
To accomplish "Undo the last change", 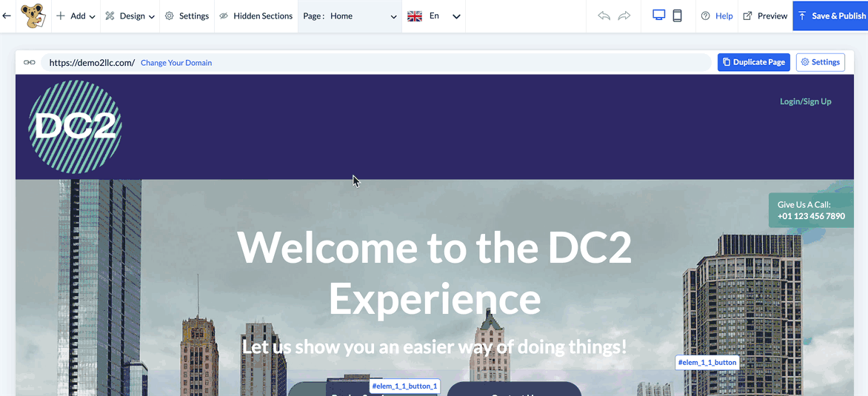I will [604, 16].
